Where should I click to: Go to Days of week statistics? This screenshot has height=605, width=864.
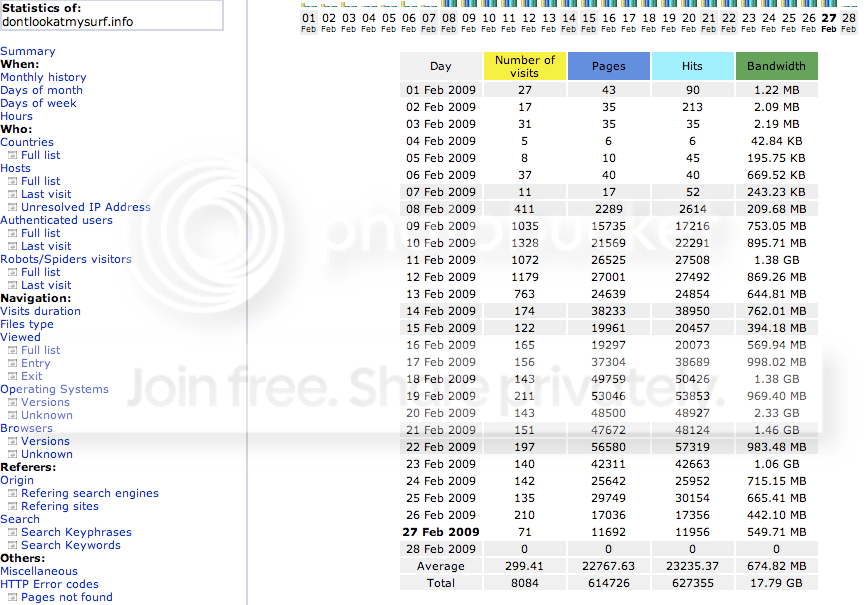pos(38,103)
